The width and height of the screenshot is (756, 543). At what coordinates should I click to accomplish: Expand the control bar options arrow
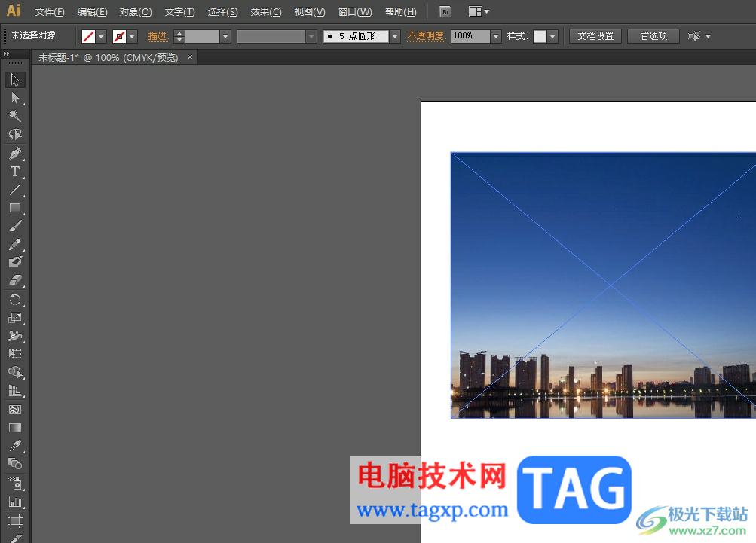click(x=709, y=36)
